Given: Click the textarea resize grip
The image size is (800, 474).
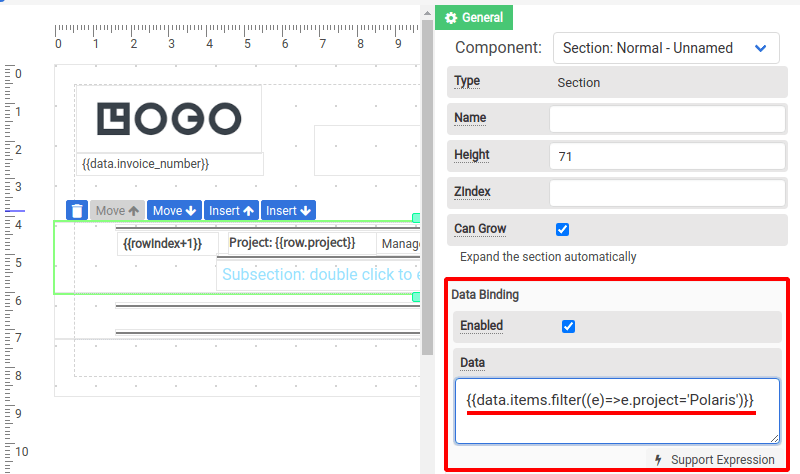Looking at the screenshot, I should tap(774, 438).
